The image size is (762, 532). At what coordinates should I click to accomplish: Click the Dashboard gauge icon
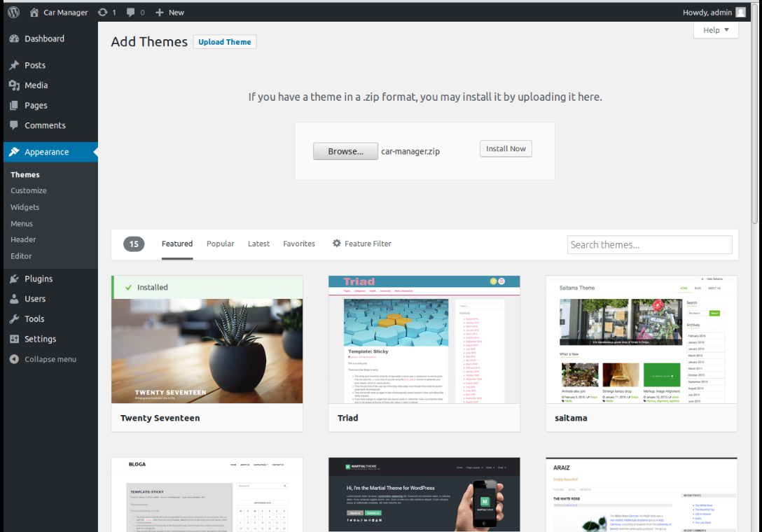coord(14,39)
